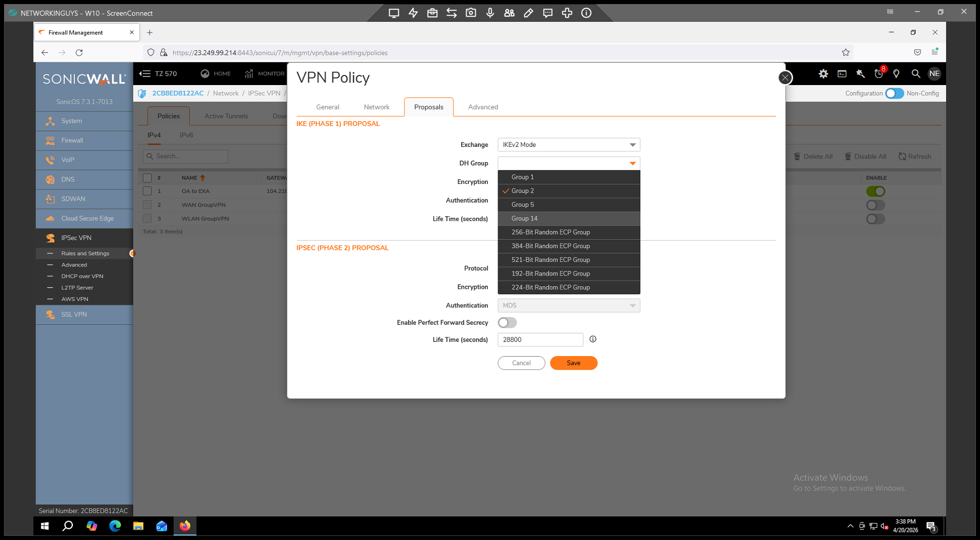
Task: Click the orange Save button
Action: pos(574,363)
